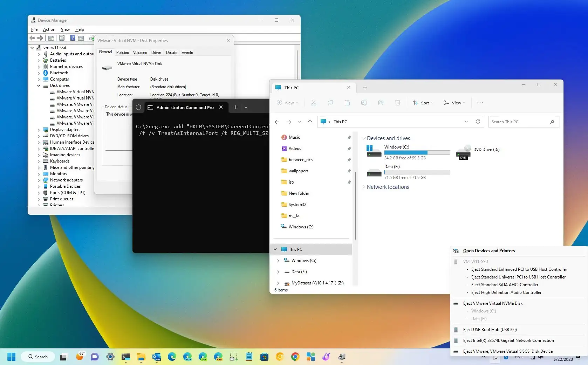Click the Cut icon in File Explorer toolbar
The image size is (588, 365).
[313, 103]
